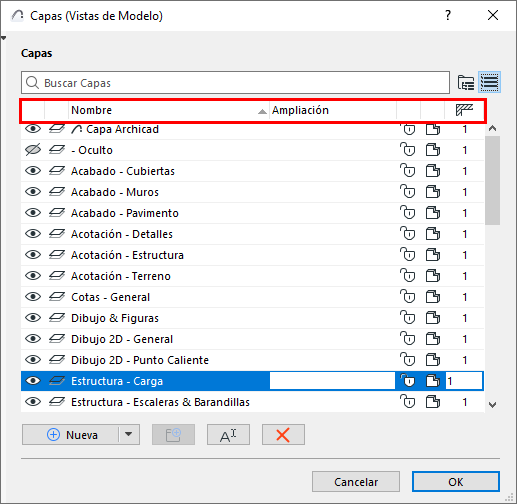Confirm with the OK button

click(456, 482)
